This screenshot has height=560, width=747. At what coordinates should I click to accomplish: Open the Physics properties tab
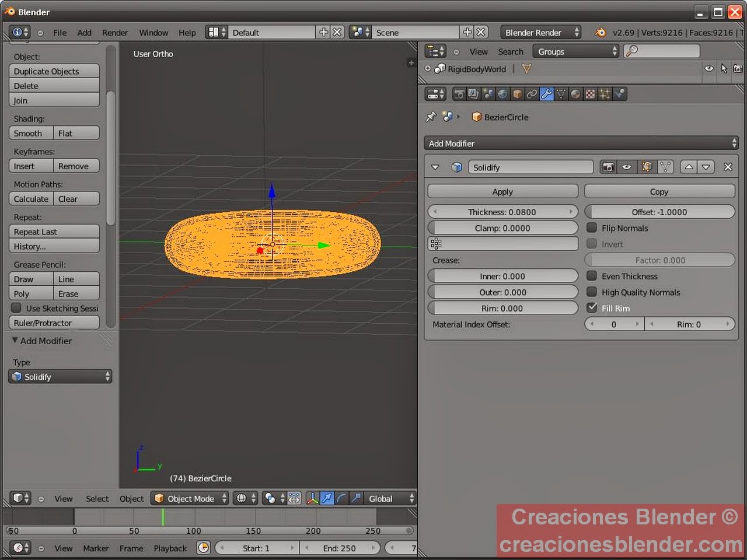coord(620,94)
